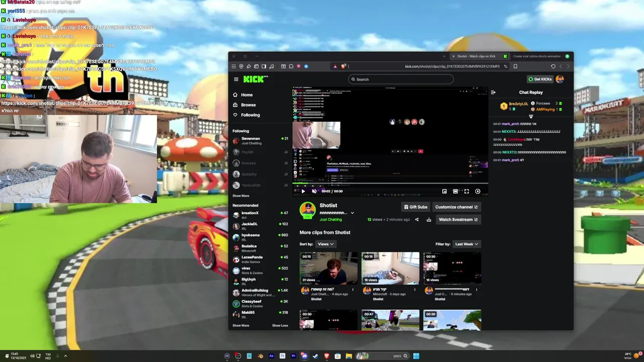
Task: Share the clip via share icon
Action: pos(417,219)
